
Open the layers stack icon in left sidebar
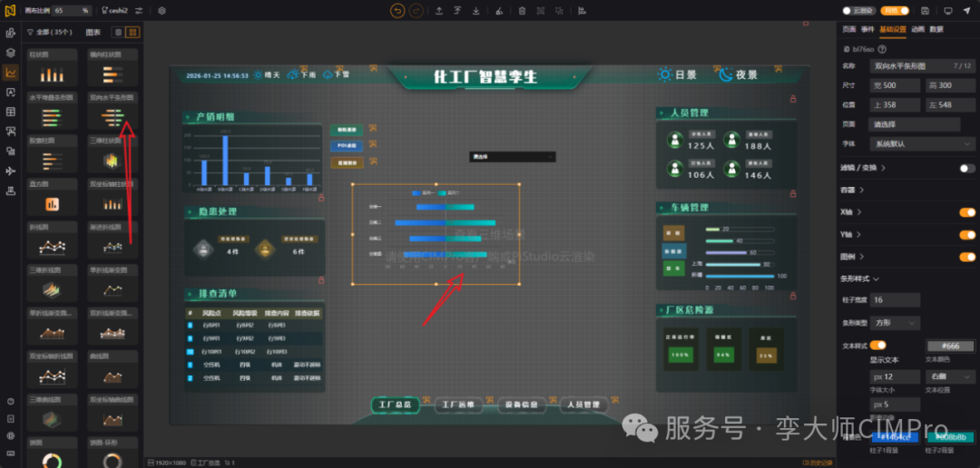tap(11, 53)
